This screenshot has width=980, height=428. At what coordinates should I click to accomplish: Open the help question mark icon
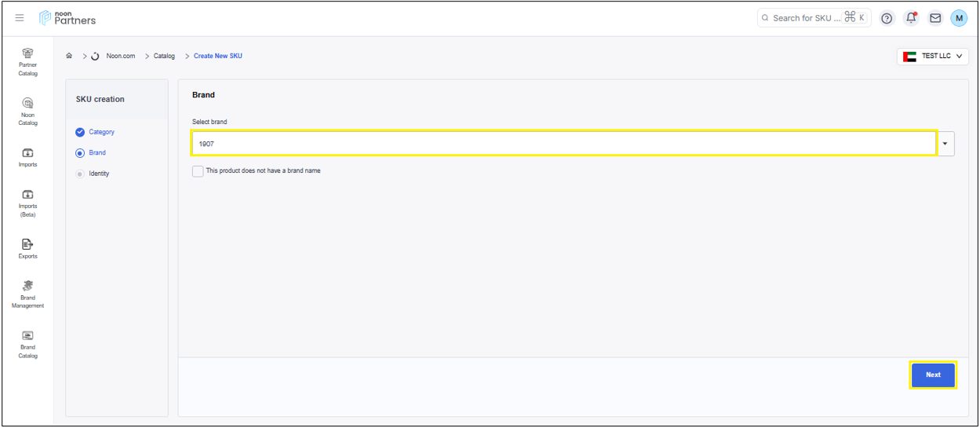pos(887,18)
